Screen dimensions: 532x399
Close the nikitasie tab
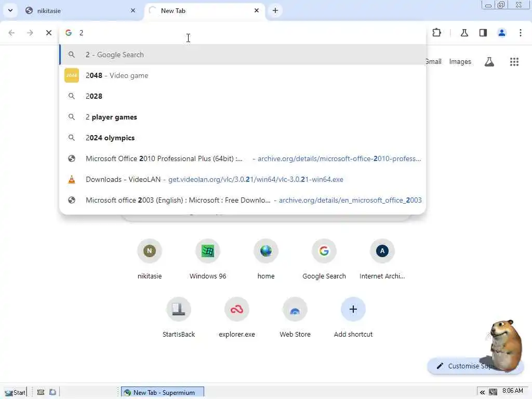tap(133, 10)
